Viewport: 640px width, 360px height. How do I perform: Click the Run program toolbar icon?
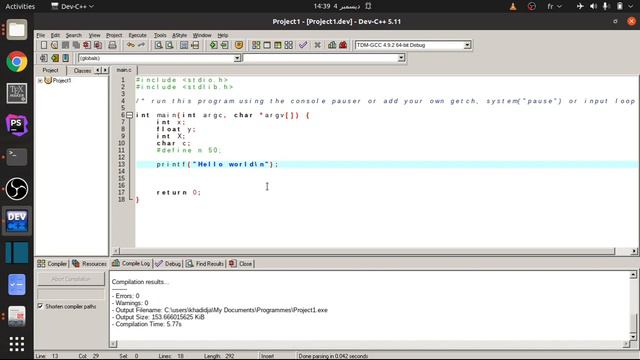[267, 45]
